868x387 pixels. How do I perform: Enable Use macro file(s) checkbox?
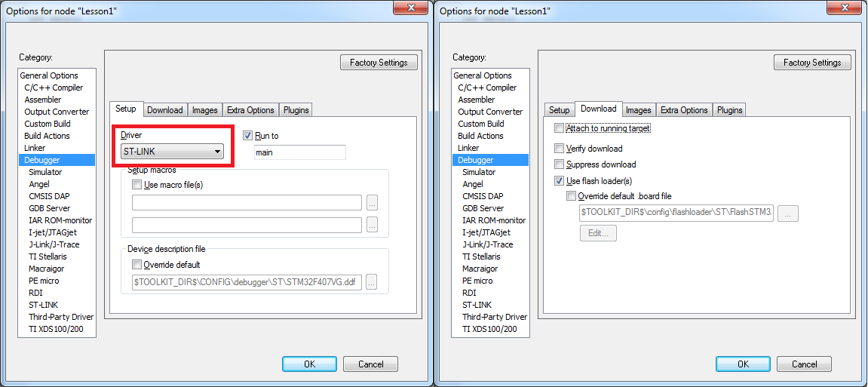(136, 185)
